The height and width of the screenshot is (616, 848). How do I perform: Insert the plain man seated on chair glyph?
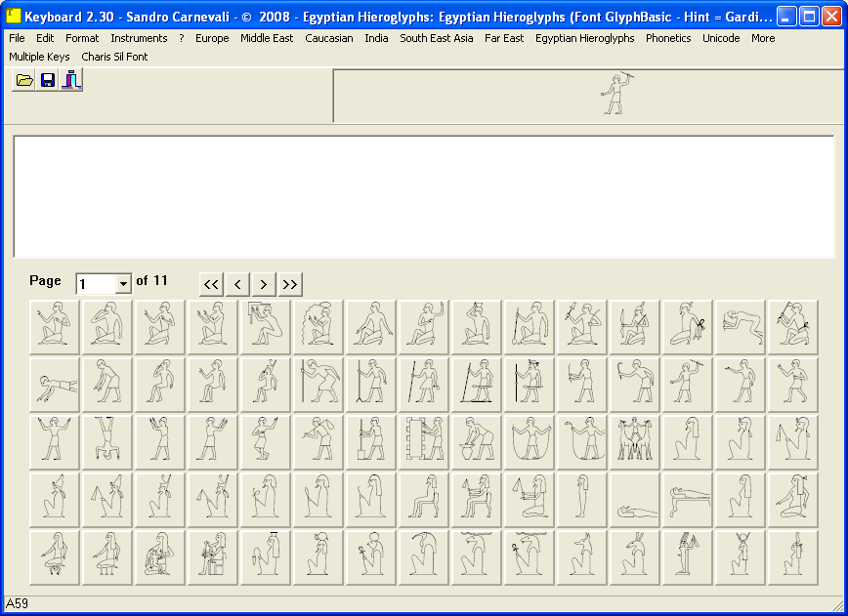424,499
